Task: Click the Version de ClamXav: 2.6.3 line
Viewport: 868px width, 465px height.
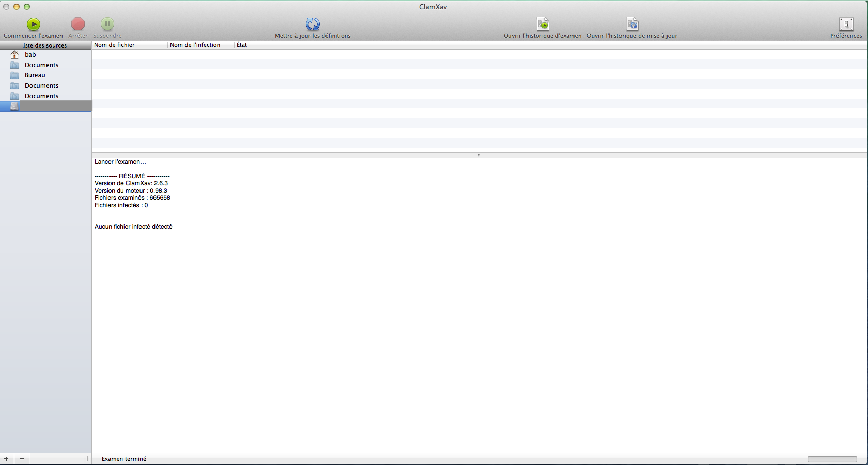Action: [131, 183]
